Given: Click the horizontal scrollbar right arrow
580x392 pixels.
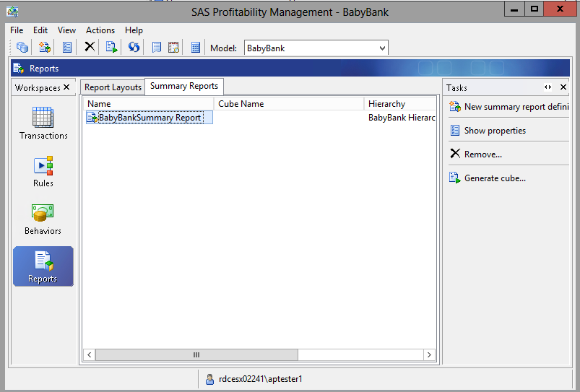Looking at the screenshot, I should coord(429,355).
